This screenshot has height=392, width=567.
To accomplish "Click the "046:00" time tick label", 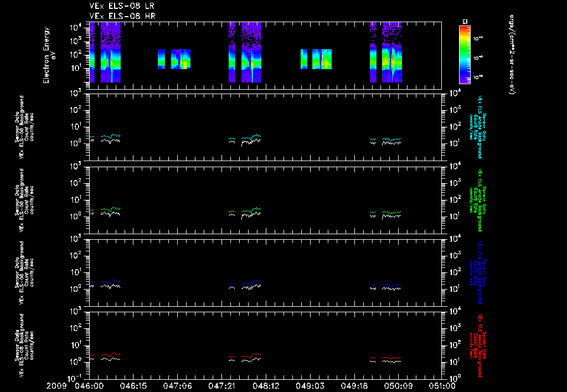I will pos(90,386).
